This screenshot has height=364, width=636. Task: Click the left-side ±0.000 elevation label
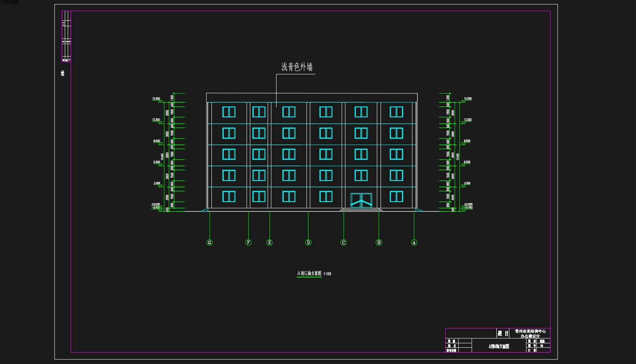[x=156, y=204]
